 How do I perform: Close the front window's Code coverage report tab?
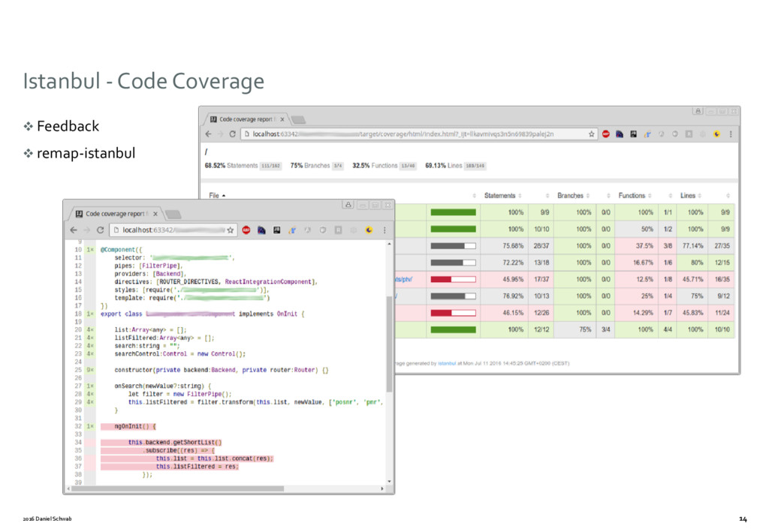pos(155,214)
